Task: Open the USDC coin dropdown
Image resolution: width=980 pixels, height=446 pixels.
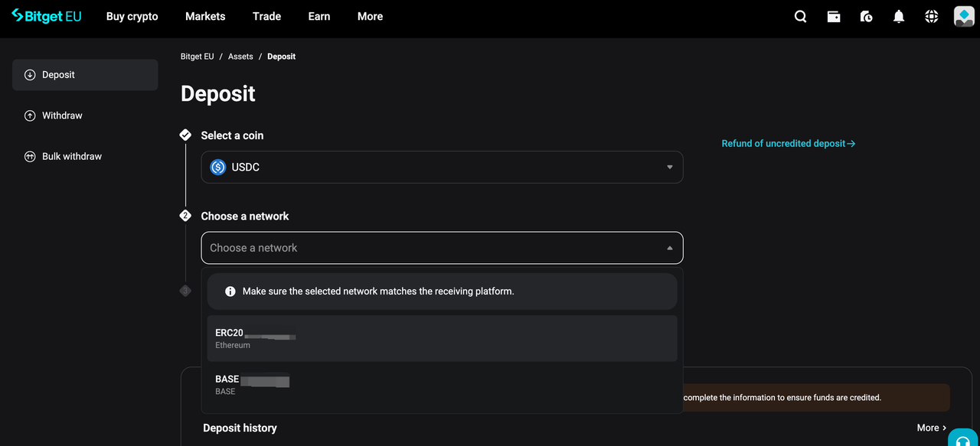Action: 442,167
